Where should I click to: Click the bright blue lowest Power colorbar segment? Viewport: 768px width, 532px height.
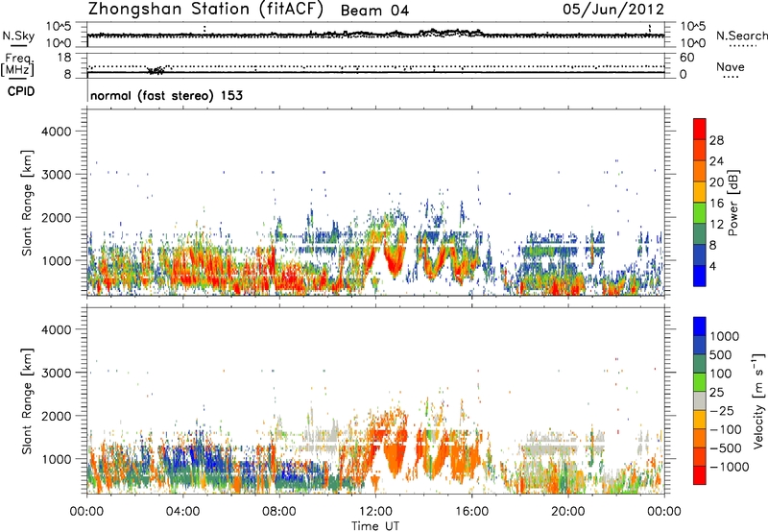tap(700, 276)
